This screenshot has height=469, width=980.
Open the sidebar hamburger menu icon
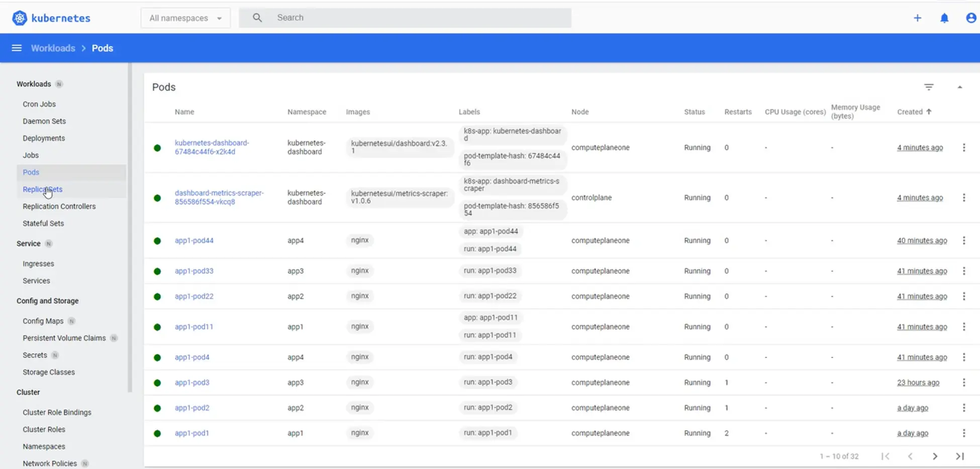17,47
